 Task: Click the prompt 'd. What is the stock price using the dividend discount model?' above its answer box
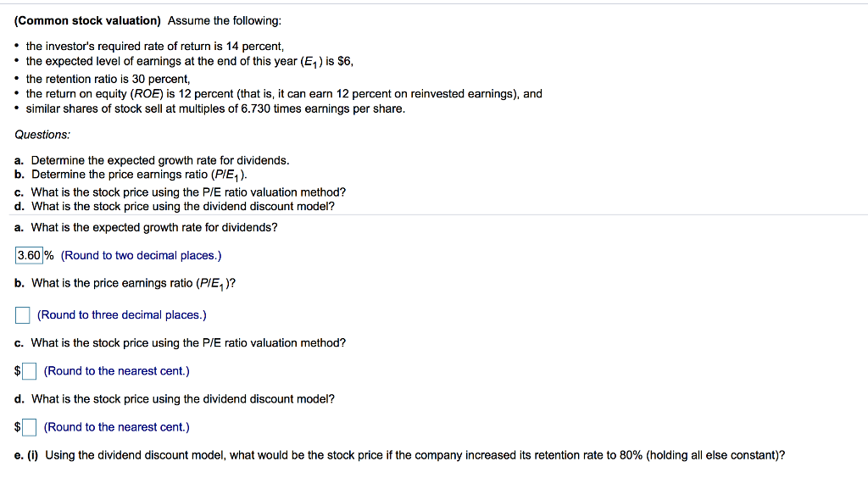pos(175,399)
